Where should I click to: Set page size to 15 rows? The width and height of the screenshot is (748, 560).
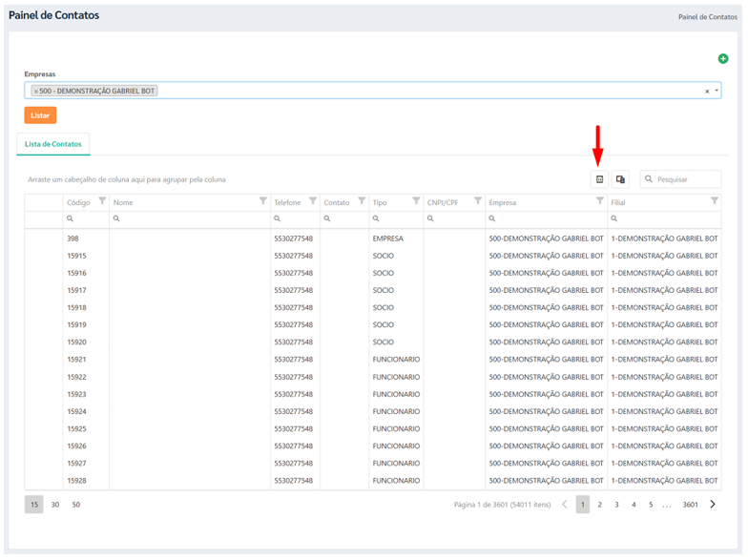pos(34,505)
